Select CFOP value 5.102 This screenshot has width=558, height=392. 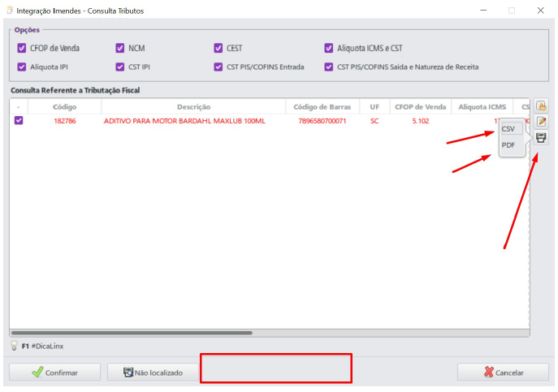pos(421,121)
